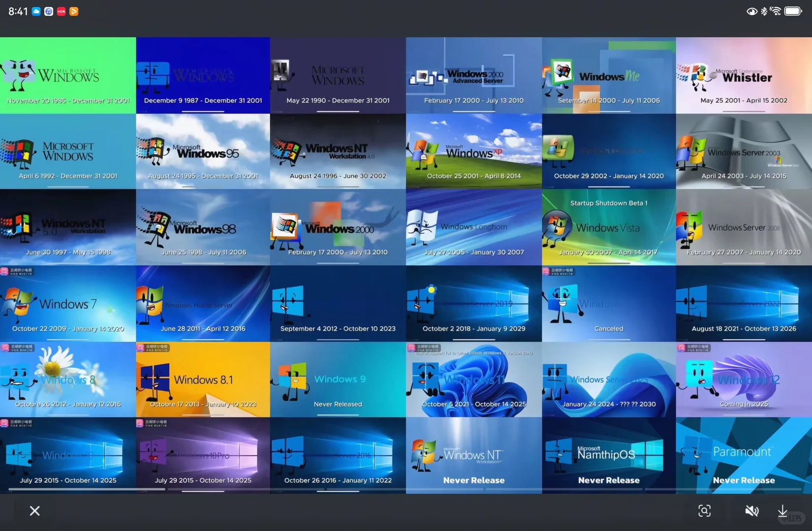
Task: Tap the Xiaohongshu icon in the status bar
Action: pos(61,11)
